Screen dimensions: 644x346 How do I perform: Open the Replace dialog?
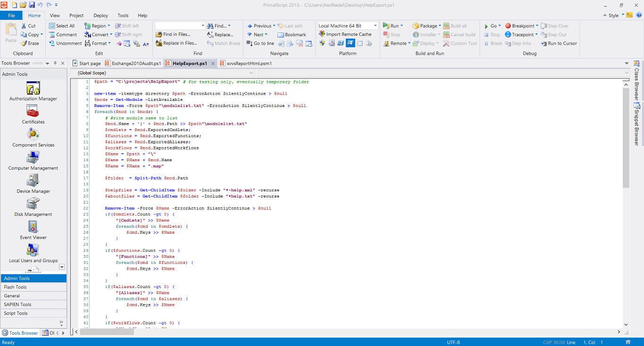tap(220, 34)
